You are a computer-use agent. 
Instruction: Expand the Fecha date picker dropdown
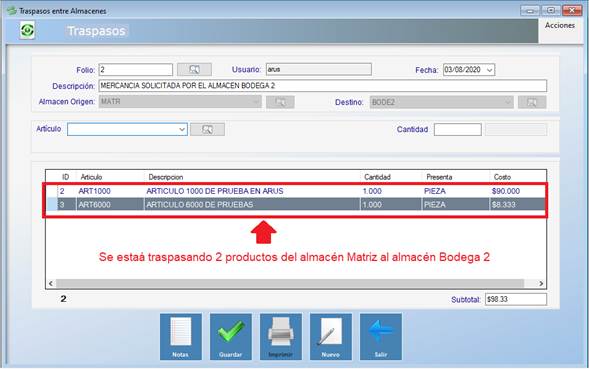[489, 70]
